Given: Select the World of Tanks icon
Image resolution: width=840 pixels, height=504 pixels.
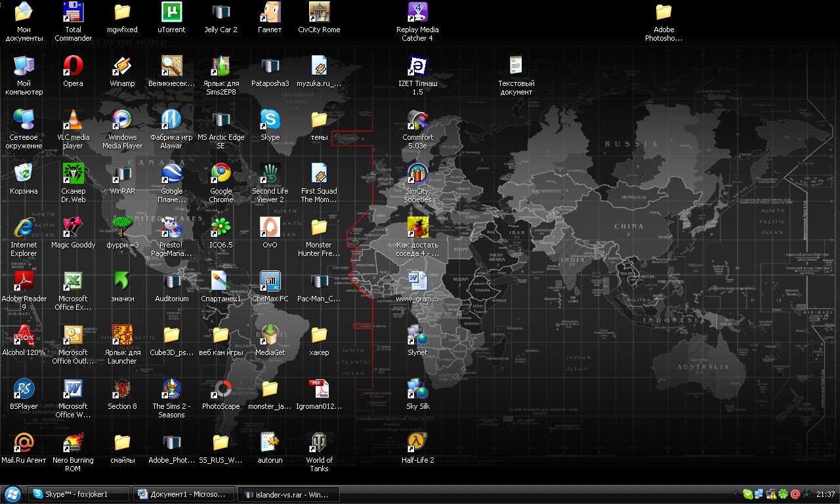Looking at the screenshot, I should point(319,443).
